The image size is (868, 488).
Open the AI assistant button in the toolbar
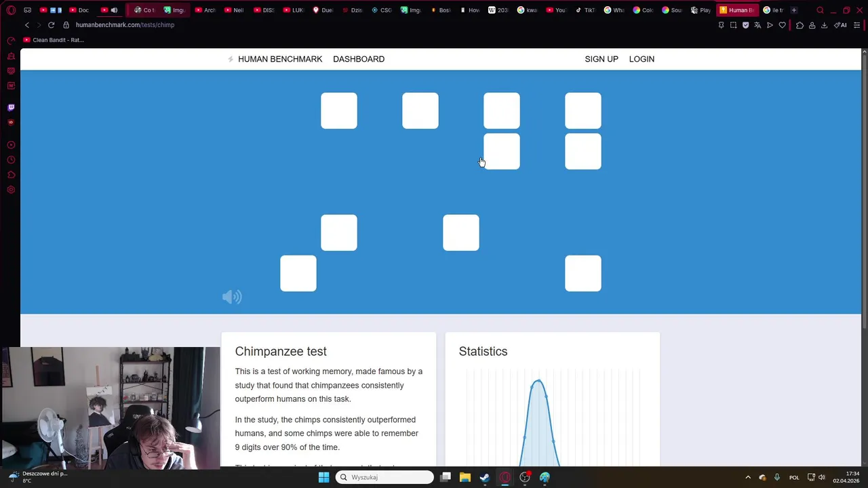840,25
